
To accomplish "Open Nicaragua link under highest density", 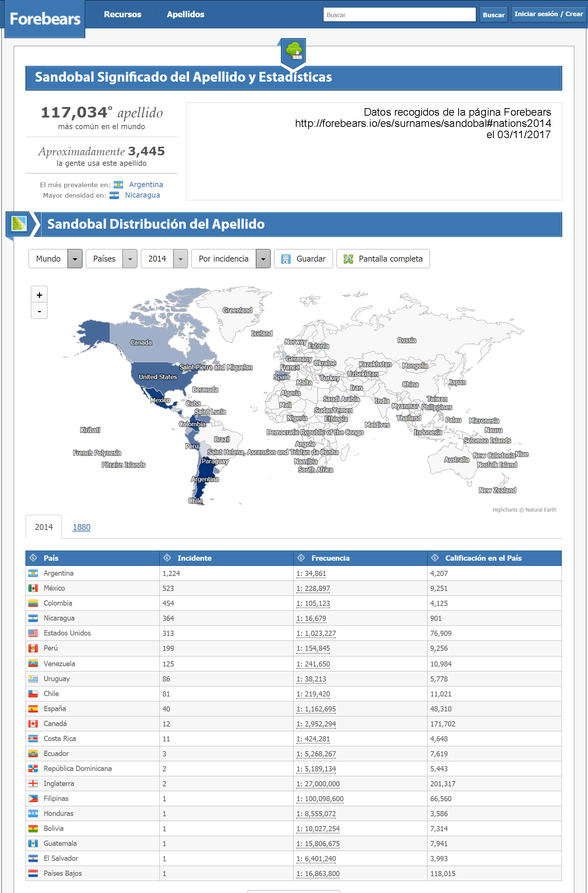I will pyautogui.click(x=143, y=195).
